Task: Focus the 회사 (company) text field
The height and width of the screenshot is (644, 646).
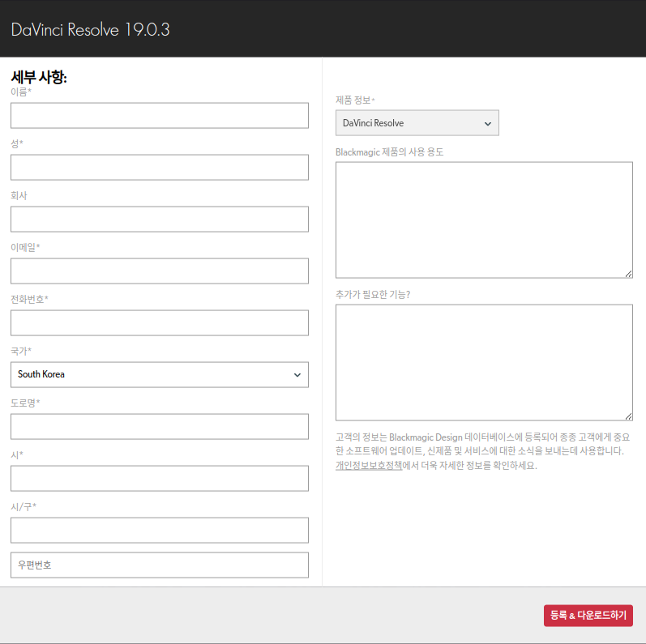Action: pos(160,220)
